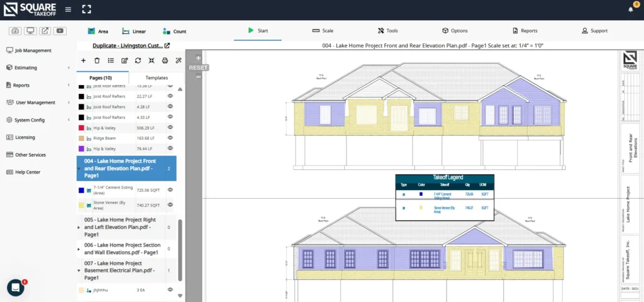Open the Start menu tab

(x=257, y=30)
